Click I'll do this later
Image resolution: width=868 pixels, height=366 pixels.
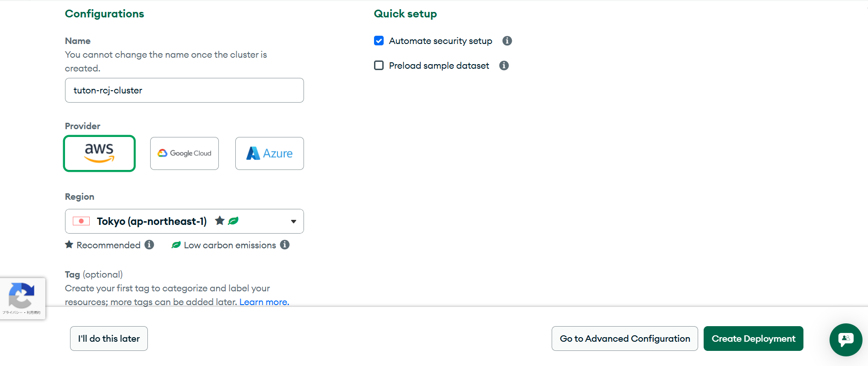click(x=109, y=339)
